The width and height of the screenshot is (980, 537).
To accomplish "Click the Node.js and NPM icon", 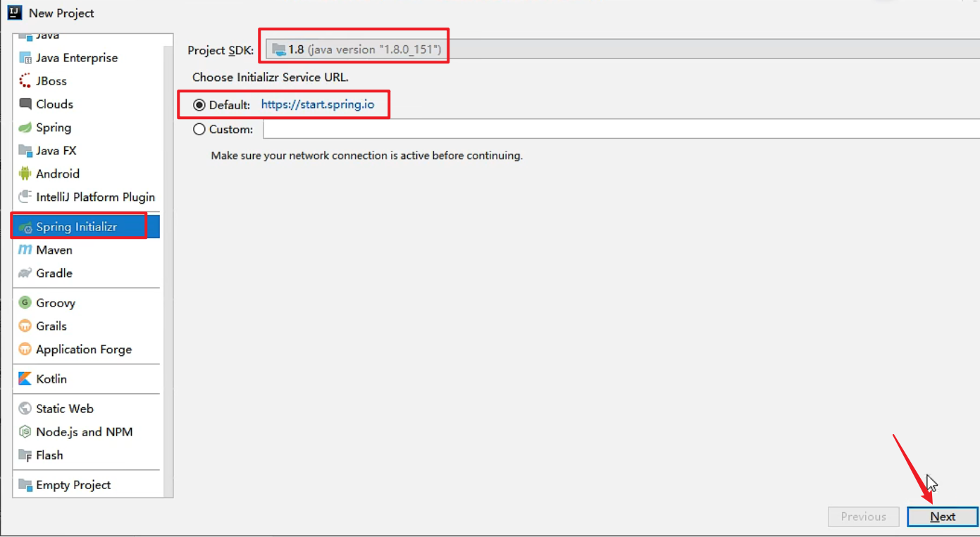I will pyautogui.click(x=25, y=432).
